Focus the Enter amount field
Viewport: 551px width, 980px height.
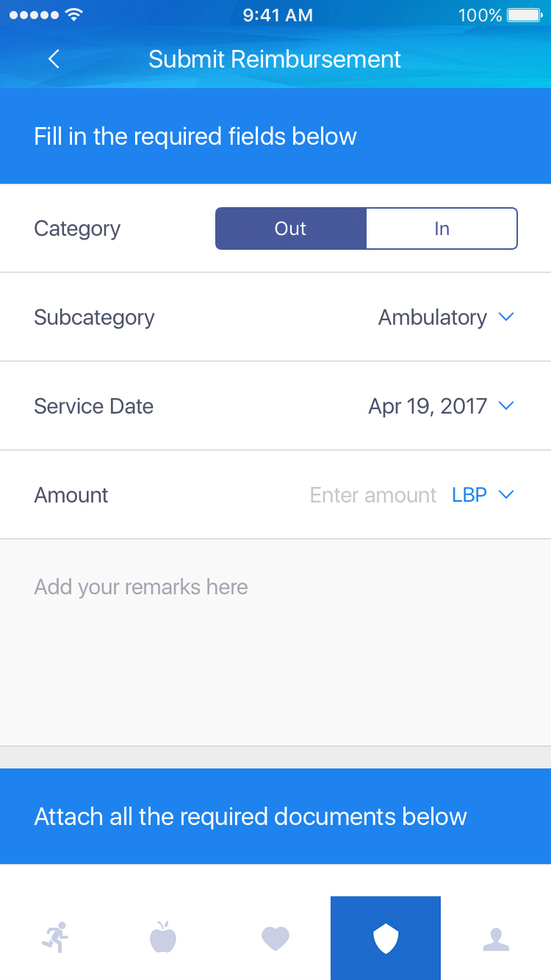[372, 495]
